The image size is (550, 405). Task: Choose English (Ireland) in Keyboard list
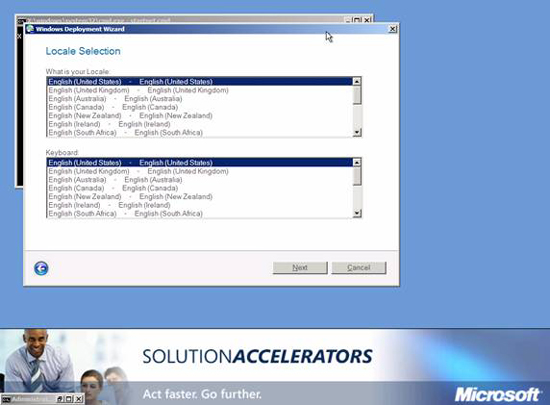coord(200,205)
